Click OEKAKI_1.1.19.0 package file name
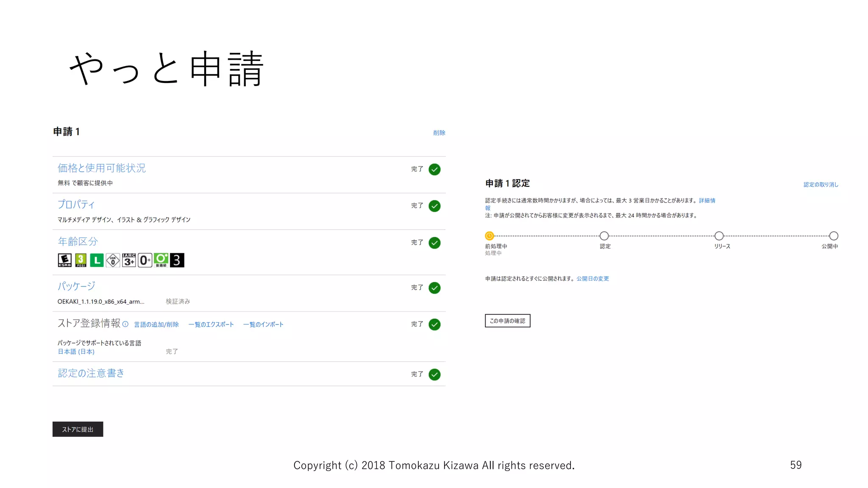 pyautogui.click(x=101, y=302)
